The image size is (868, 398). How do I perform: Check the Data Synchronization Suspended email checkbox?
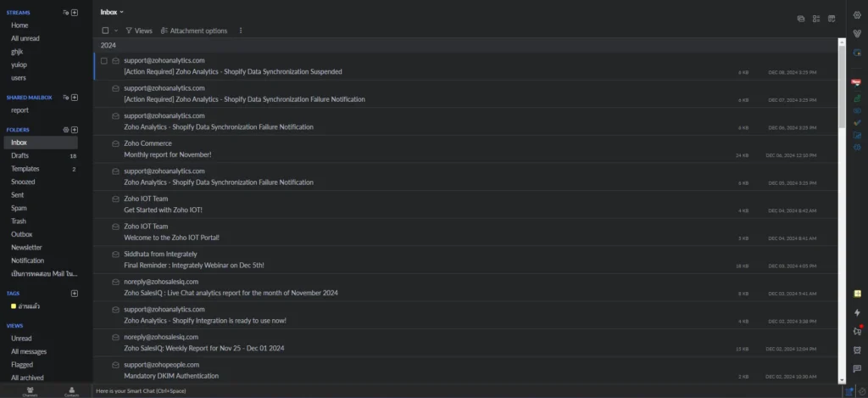[x=104, y=61]
